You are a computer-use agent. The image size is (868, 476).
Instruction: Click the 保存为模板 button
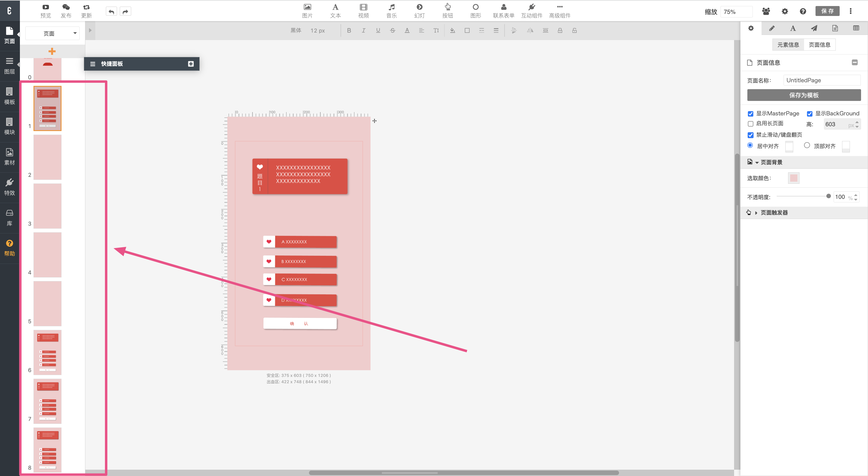pos(804,95)
